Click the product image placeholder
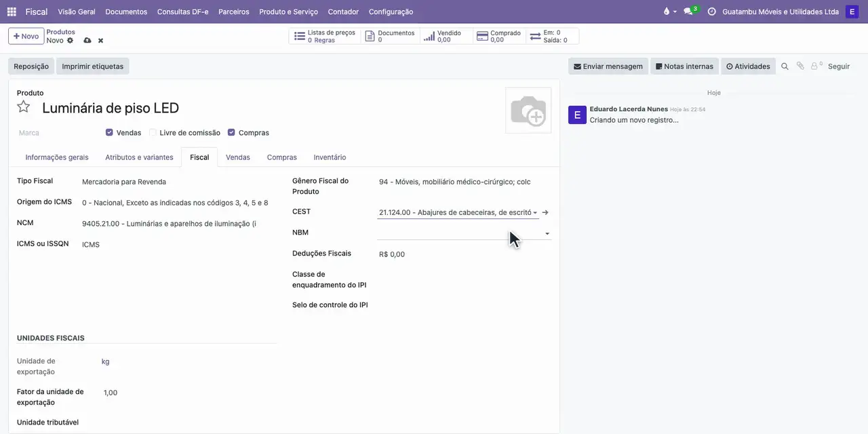The height and width of the screenshot is (434, 868). (528, 111)
